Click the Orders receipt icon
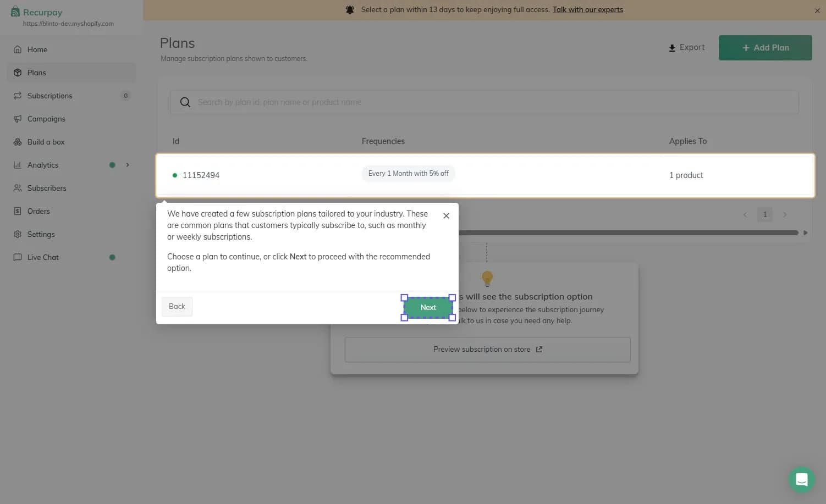This screenshot has width=826, height=504. point(18,211)
